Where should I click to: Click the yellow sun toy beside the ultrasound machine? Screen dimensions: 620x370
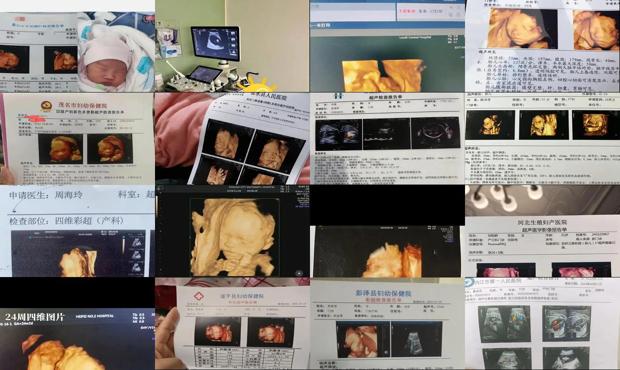(x=258, y=84)
